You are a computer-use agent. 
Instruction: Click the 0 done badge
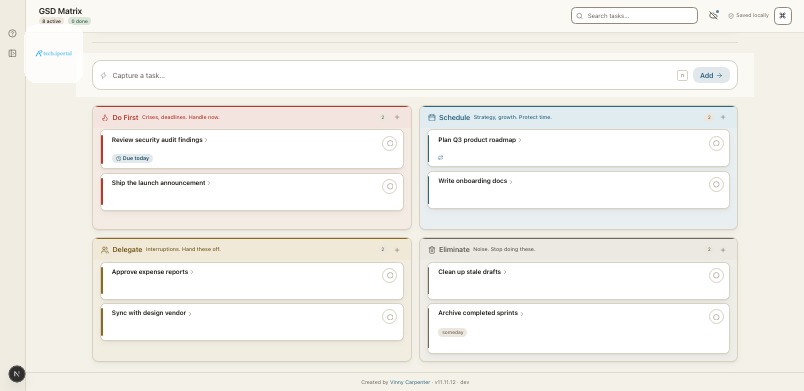79,22
